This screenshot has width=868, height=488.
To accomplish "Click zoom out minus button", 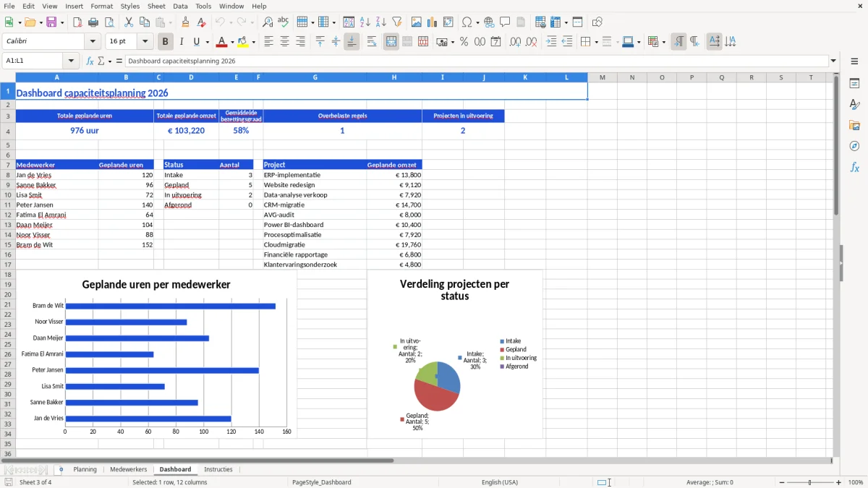I will pos(780,482).
